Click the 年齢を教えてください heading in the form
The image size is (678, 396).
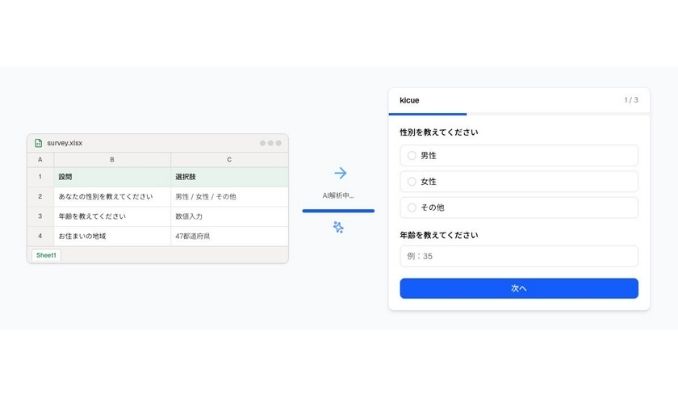(x=439, y=235)
